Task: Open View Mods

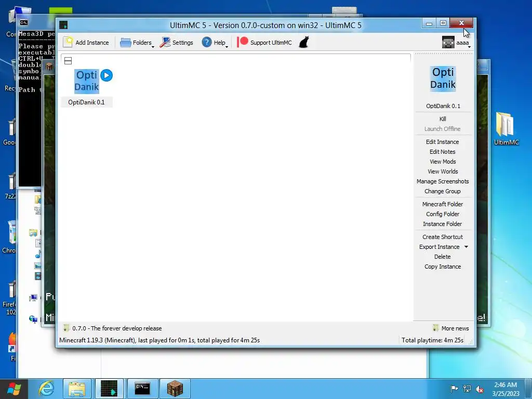Action: point(443,162)
